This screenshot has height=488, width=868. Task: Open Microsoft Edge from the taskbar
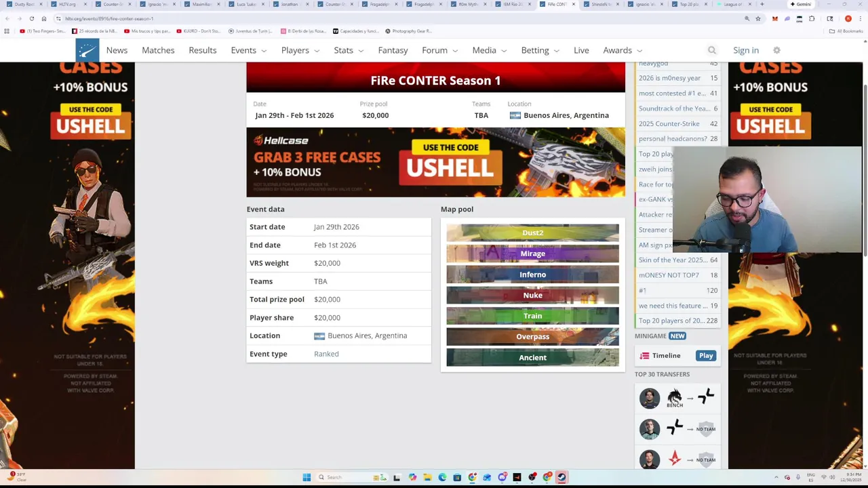click(442, 477)
